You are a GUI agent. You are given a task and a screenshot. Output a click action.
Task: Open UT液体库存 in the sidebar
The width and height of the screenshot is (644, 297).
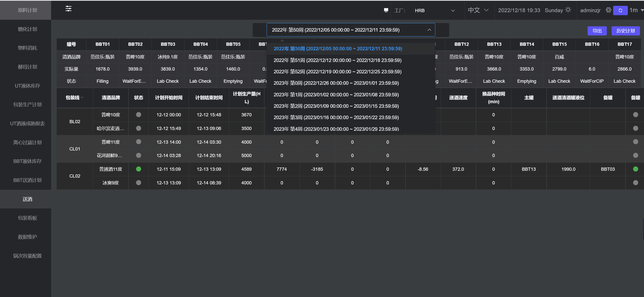click(x=26, y=86)
